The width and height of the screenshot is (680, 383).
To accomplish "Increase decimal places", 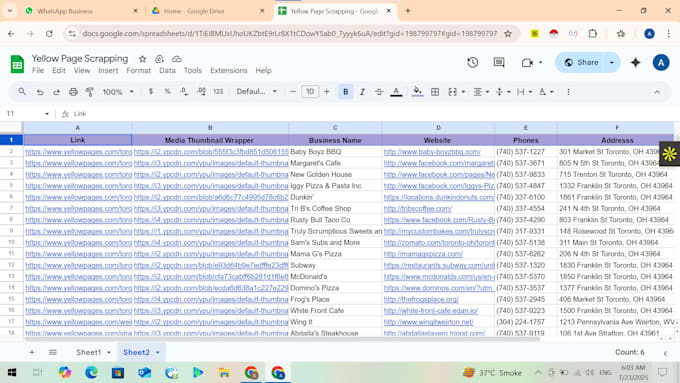I will pos(201,92).
